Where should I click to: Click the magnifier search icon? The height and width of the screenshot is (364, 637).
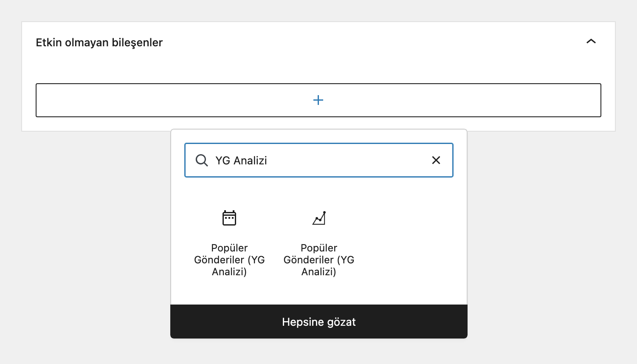pos(202,161)
